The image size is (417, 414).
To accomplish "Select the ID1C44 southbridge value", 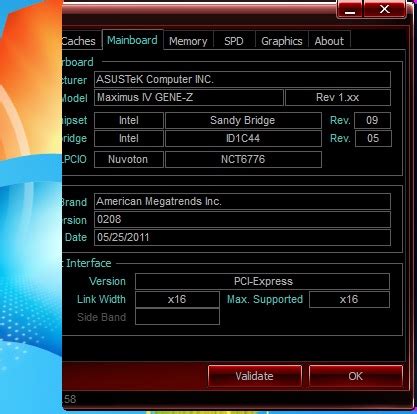I will [x=243, y=138].
